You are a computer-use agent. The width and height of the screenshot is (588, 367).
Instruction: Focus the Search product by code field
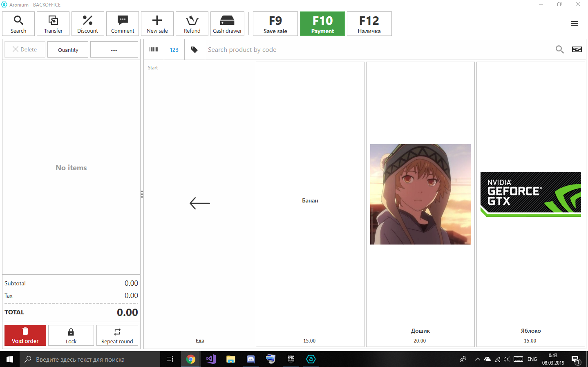click(376, 50)
